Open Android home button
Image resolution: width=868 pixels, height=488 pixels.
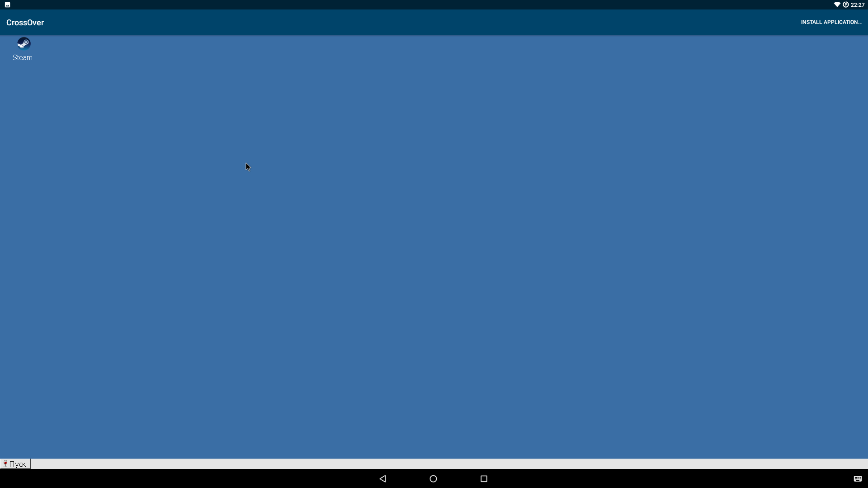(x=434, y=479)
